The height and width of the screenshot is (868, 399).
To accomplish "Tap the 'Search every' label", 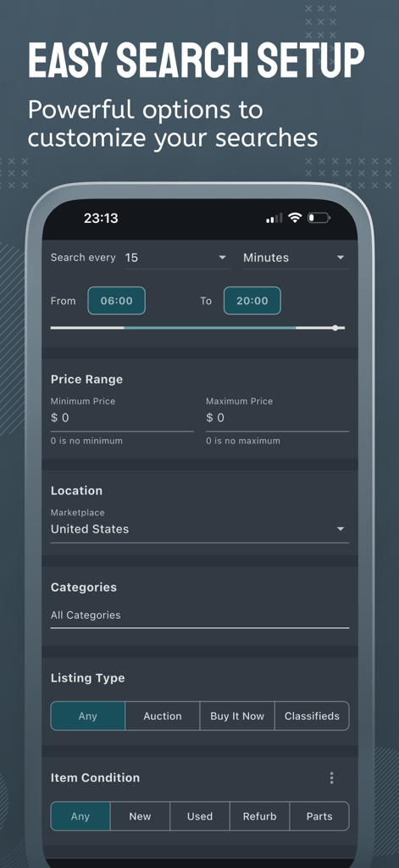I will point(83,258).
